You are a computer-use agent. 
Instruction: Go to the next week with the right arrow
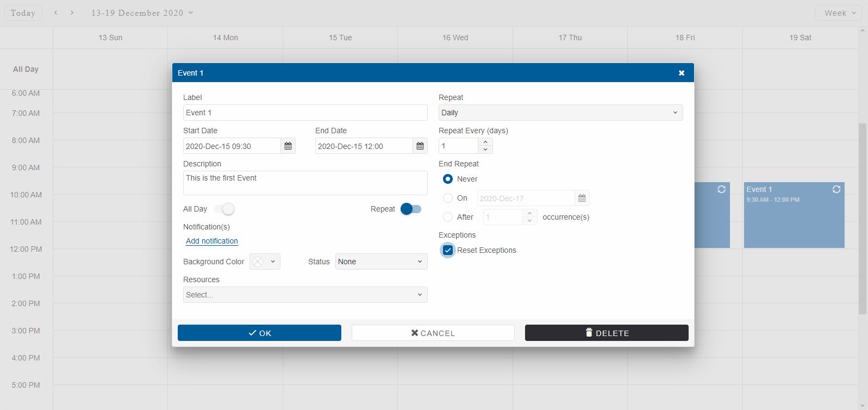coord(72,13)
